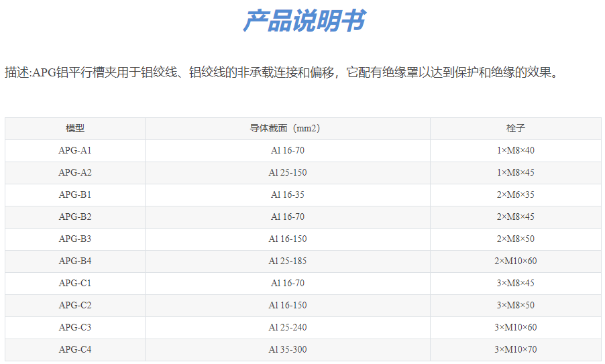Click the "产品说明书" title heading

pos(302,21)
